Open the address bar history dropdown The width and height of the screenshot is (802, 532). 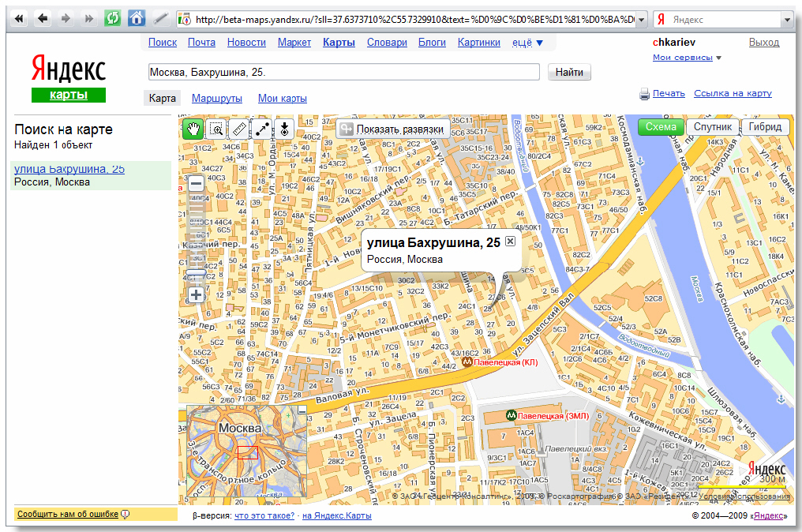[x=642, y=20]
